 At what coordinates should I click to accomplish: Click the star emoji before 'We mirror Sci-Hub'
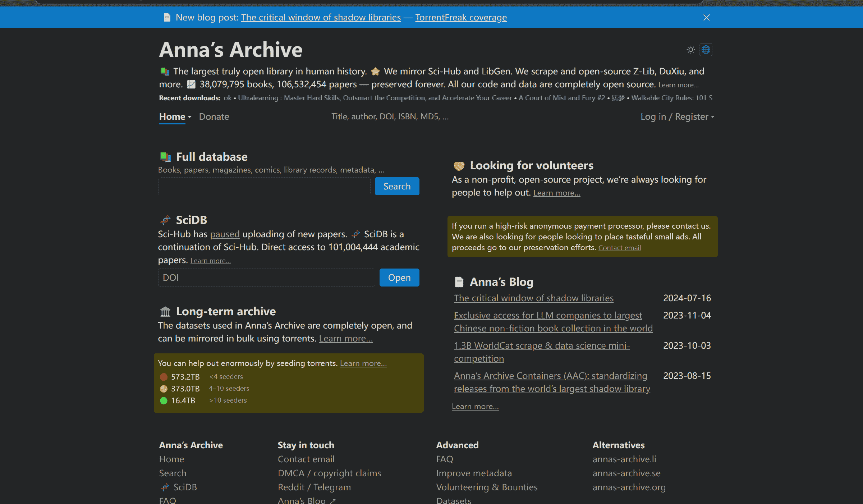pos(375,72)
